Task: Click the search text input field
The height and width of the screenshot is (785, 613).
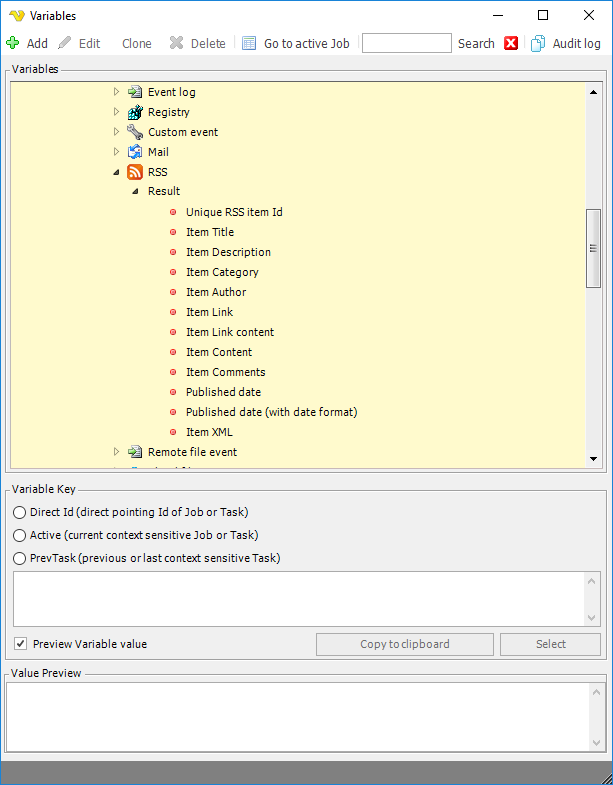Action: (x=406, y=43)
